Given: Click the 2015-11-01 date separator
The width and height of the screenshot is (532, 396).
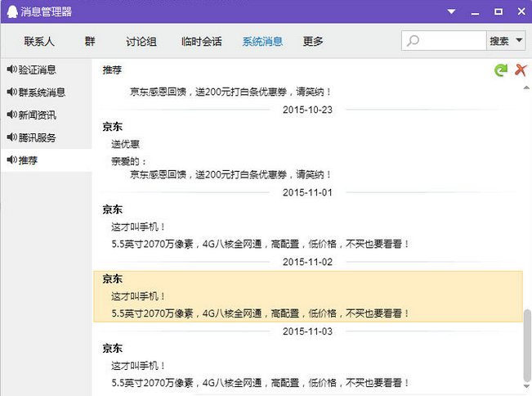Looking at the screenshot, I should (x=307, y=192).
